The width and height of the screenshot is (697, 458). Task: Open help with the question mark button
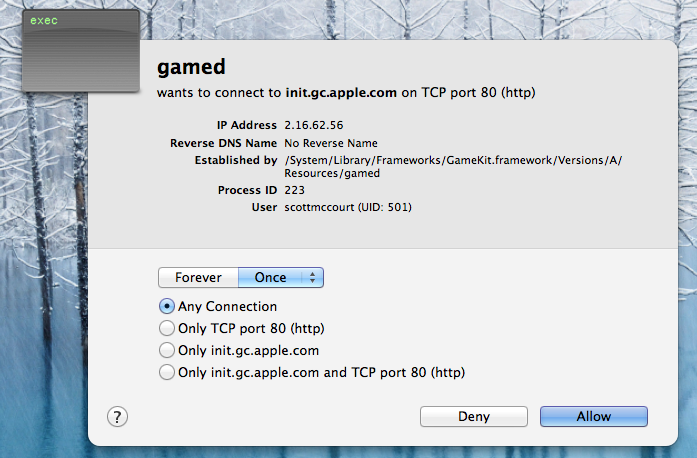point(117,417)
